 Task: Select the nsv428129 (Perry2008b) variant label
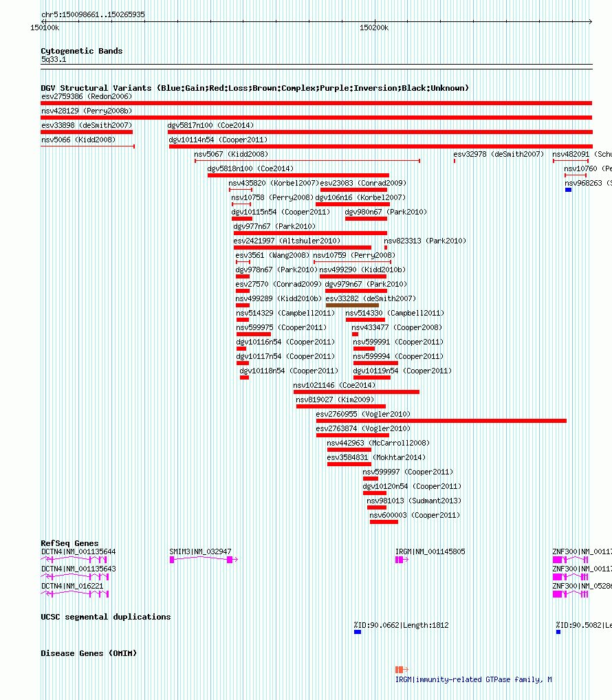pos(87,111)
